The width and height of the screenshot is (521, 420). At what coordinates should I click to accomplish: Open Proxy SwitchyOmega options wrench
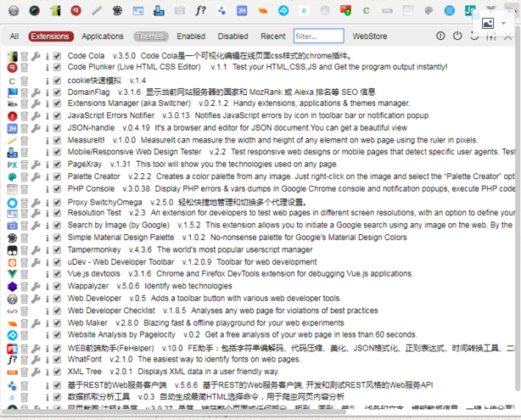coord(36,202)
